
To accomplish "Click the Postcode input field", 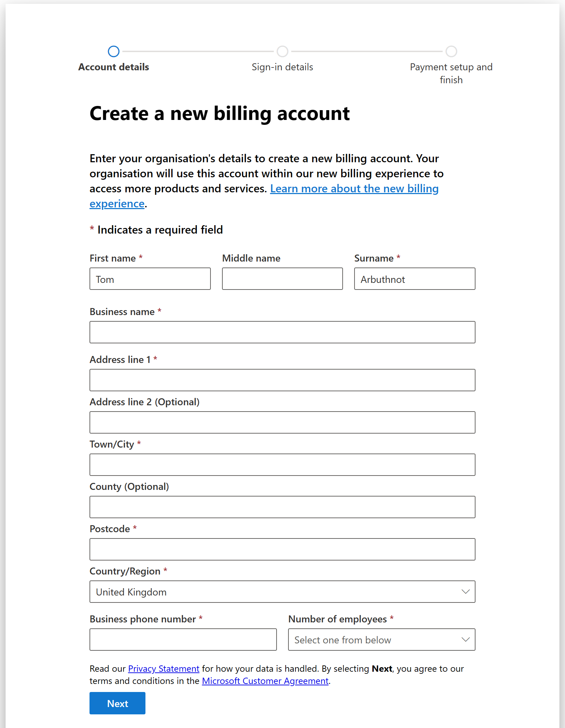I will coord(282,549).
